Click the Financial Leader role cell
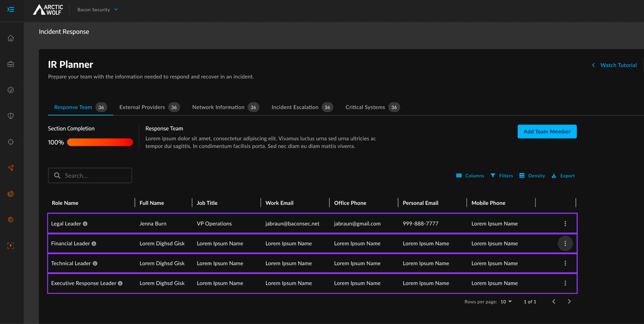644x324 pixels. point(71,244)
